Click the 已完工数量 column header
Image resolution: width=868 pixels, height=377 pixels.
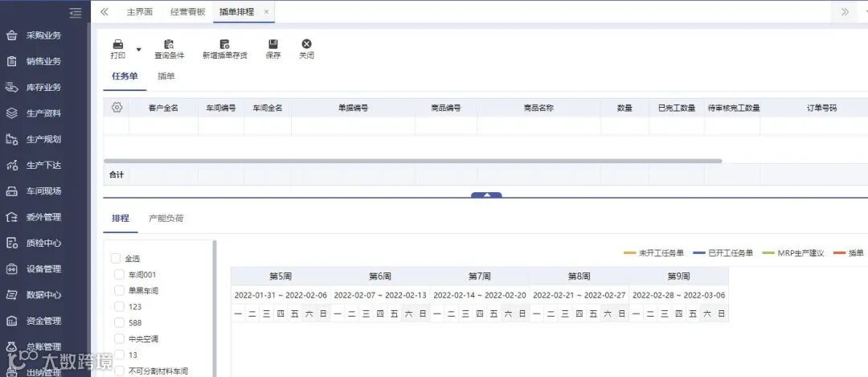click(x=677, y=108)
